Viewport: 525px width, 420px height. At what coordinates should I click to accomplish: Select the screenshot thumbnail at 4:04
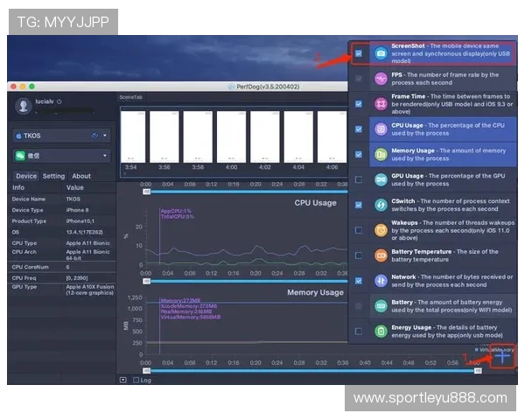tap(298, 136)
